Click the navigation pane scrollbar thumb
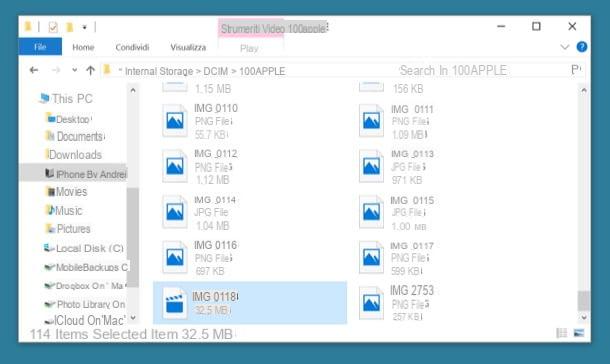The height and width of the screenshot is (364, 610). [x=133, y=237]
